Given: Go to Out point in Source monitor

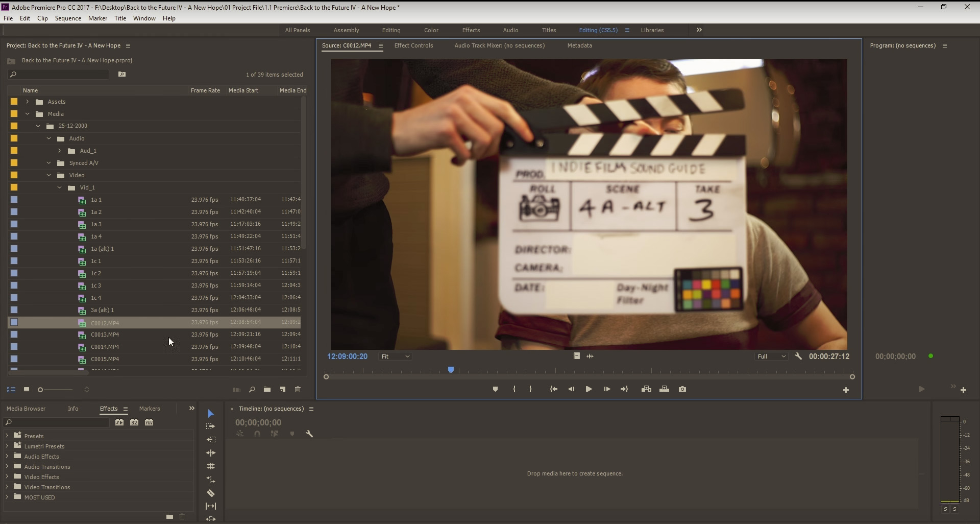Looking at the screenshot, I should pos(624,389).
